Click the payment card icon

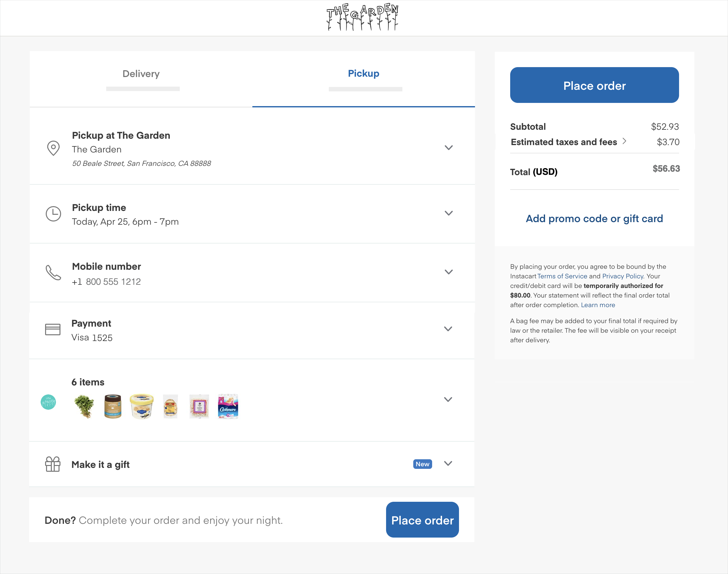click(x=52, y=329)
